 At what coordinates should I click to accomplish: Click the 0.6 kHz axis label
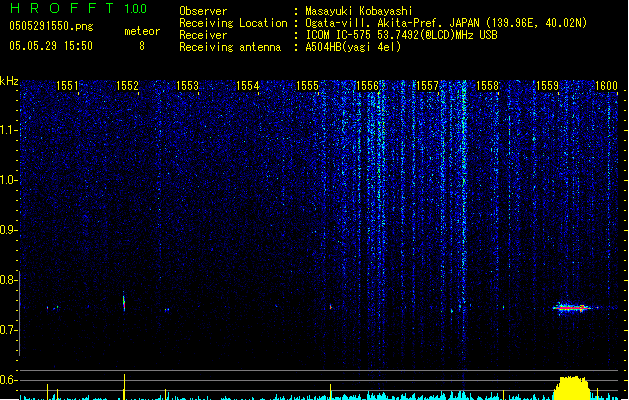pos(8,380)
